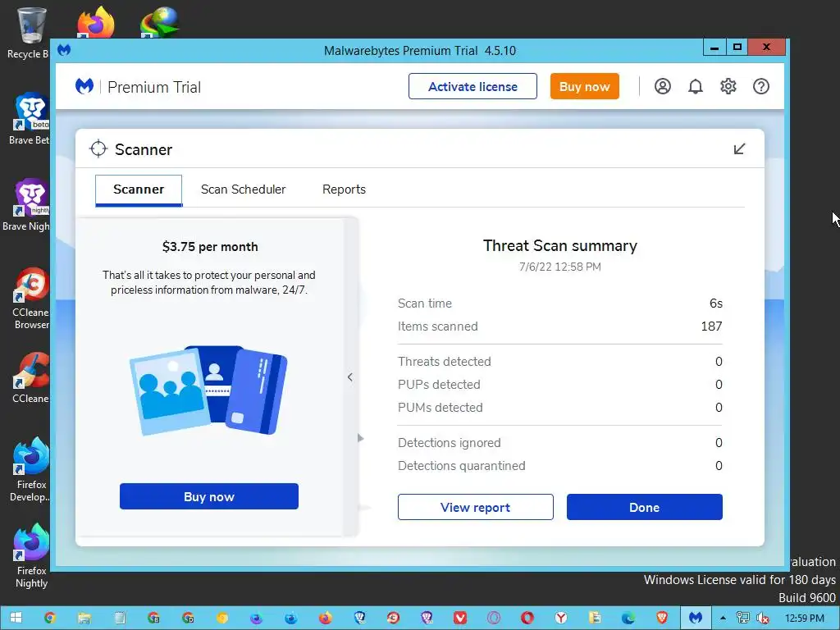Image resolution: width=840 pixels, height=630 pixels.
Task: Click the Done button
Action: coord(645,507)
